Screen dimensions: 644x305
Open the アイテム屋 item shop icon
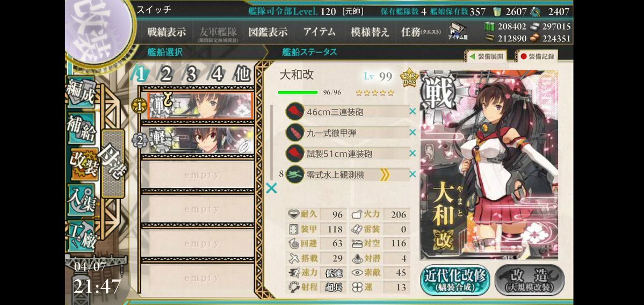point(458,32)
